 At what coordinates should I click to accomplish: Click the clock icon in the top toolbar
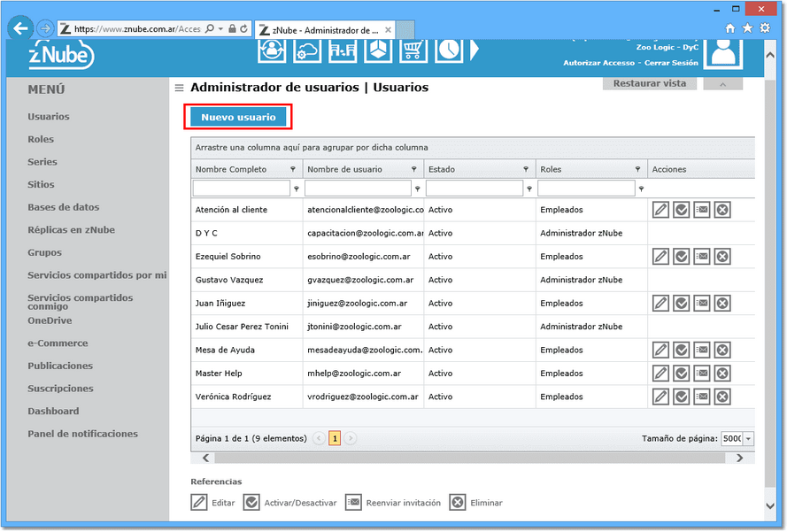click(449, 50)
